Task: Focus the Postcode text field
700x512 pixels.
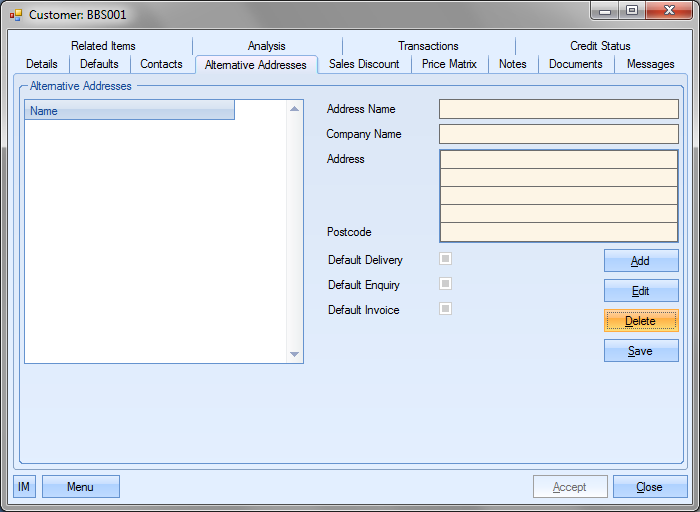Action: coord(558,232)
